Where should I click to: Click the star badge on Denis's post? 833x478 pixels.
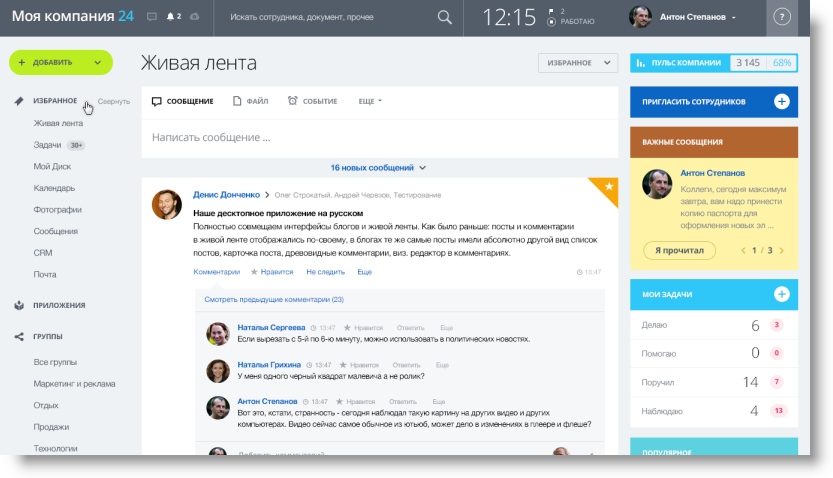pyautogui.click(x=607, y=186)
